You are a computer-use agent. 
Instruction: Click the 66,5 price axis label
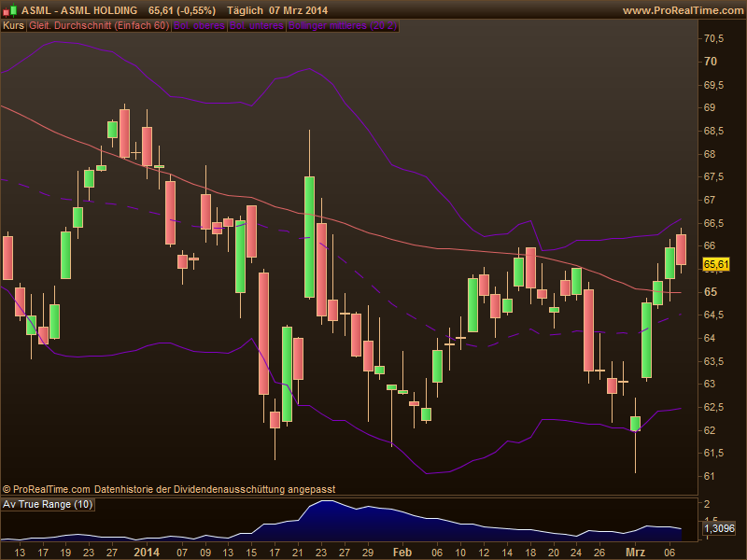(713, 223)
